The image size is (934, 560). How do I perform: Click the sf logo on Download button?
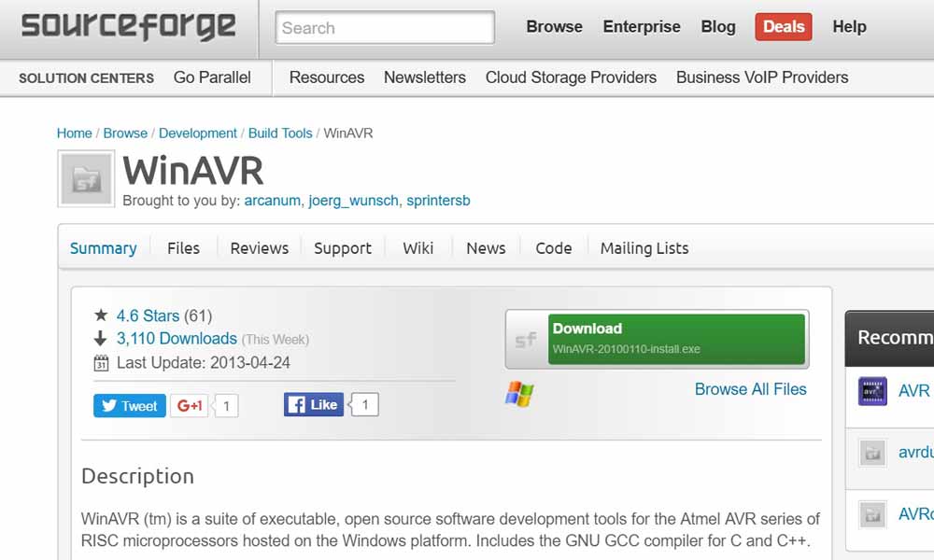[x=526, y=340]
